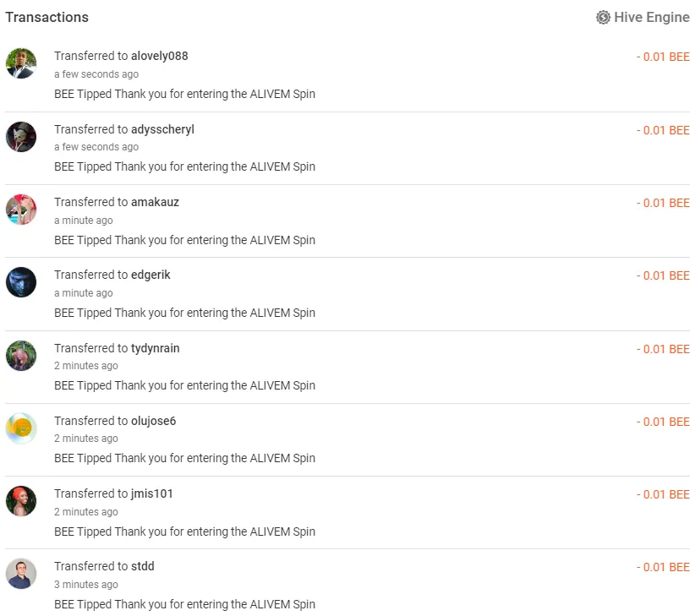Click the stdd username link
This screenshot has width=695, height=616.
pyautogui.click(x=143, y=566)
